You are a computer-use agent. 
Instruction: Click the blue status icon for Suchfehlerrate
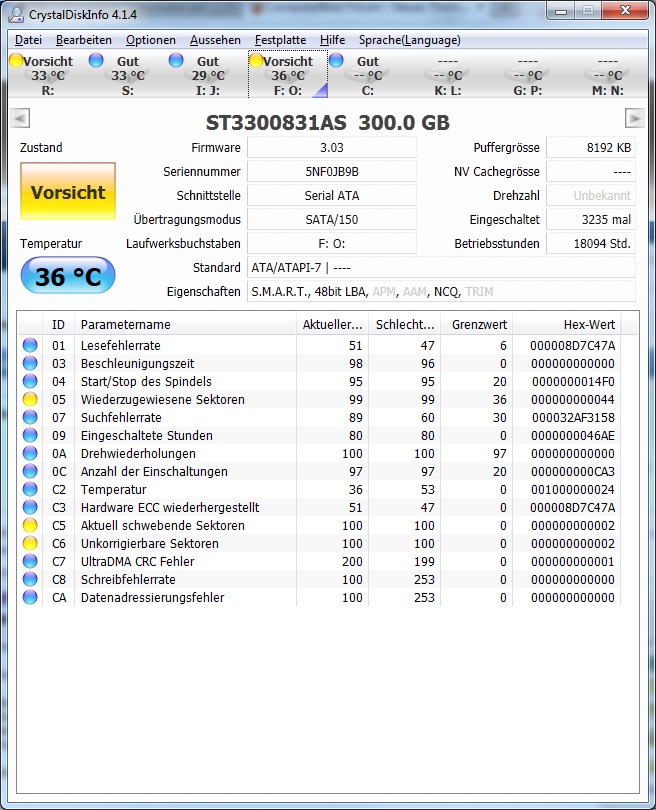pos(30,417)
